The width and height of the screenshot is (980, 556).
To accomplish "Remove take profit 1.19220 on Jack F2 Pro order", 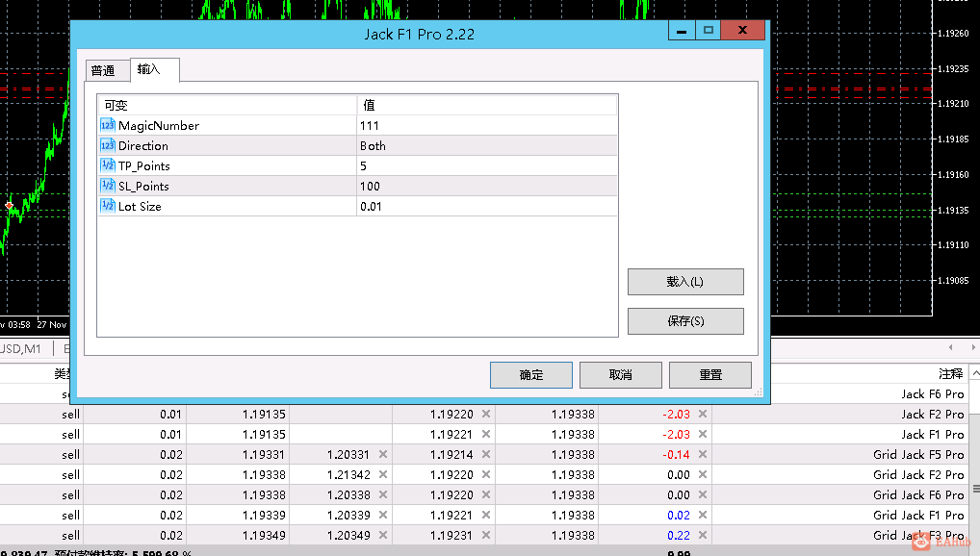I will pyautogui.click(x=485, y=414).
